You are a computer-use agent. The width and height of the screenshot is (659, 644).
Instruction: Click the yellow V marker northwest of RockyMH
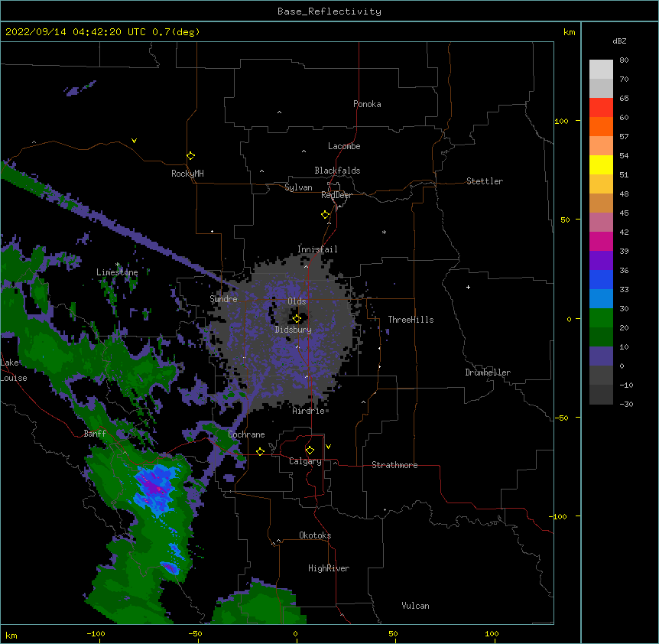134,141
